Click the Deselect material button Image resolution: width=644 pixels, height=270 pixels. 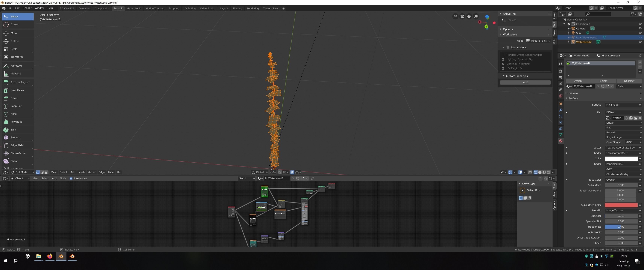coord(629,81)
